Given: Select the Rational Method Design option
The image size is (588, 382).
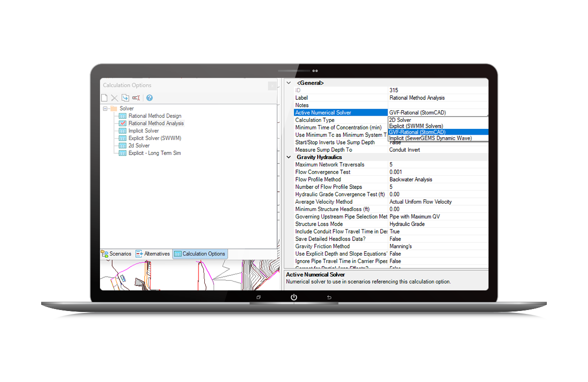Looking at the screenshot, I should (156, 116).
